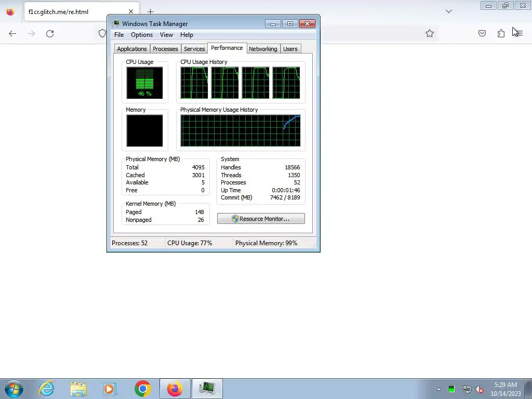Click the muted volume tray icon
Viewport: 532px width, 399px height.
[x=480, y=390]
